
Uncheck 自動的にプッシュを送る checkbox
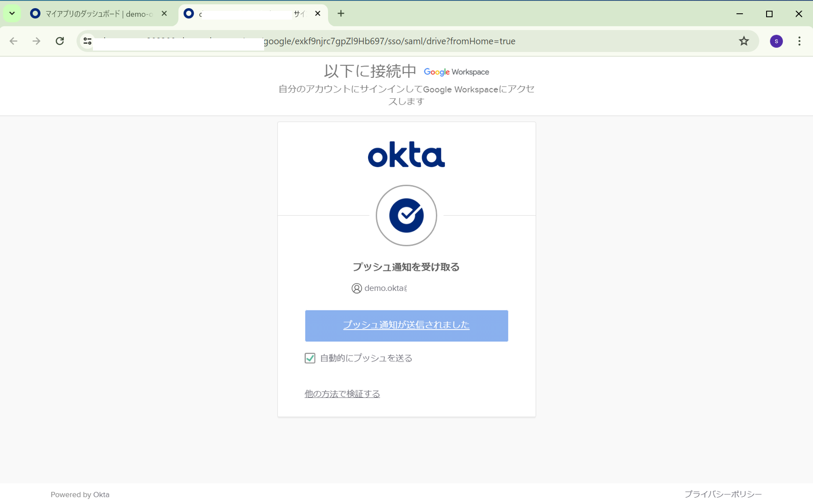click(310, 358)
